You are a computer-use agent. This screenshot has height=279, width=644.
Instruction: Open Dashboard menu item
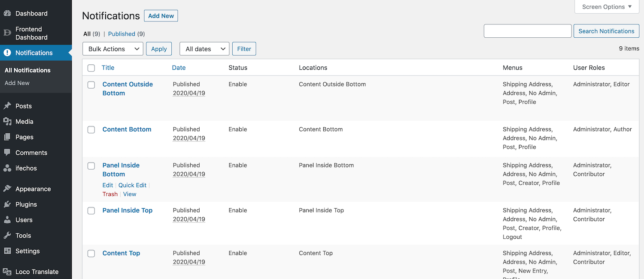click(36, 13)
